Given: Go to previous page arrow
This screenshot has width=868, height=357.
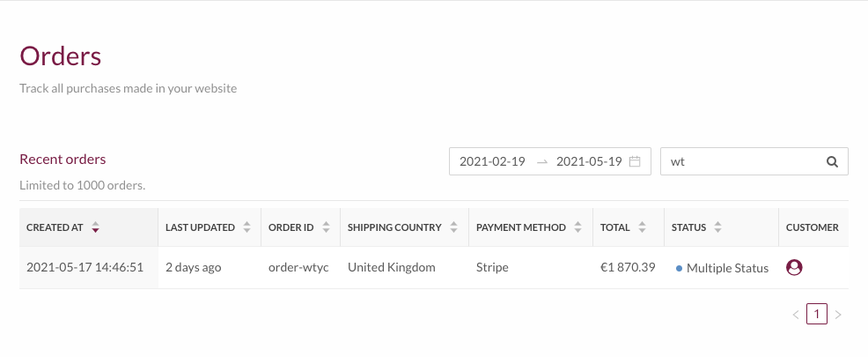Looking at the screenshot, I should click(x=796, y=315).
